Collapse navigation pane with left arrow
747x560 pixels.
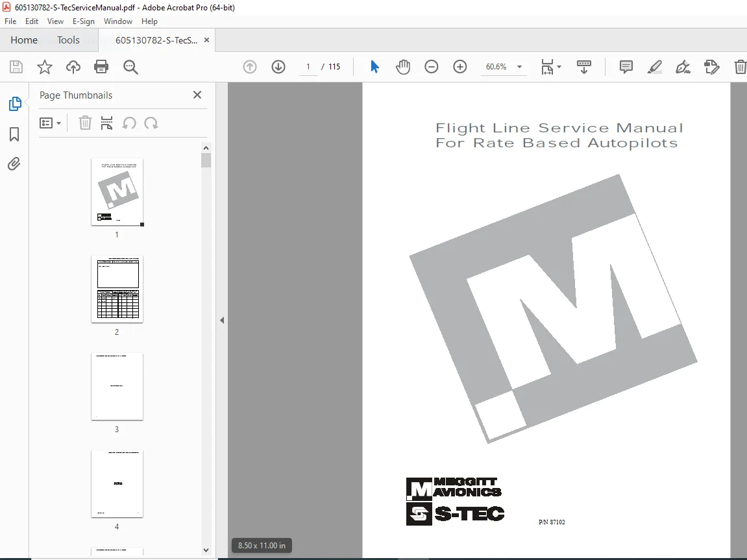click(x=222, y=320)
